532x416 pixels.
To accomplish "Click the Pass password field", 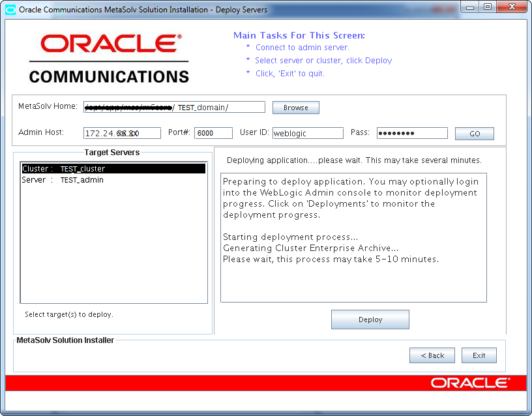I will 411,132.
